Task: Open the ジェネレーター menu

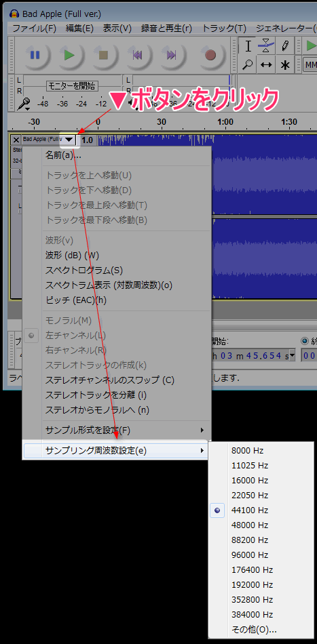Action: (x=285, y=28)
